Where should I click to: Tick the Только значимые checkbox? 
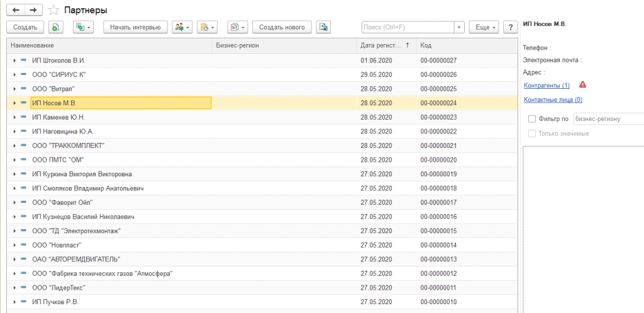pyautogui.click(x=532, y=133)
